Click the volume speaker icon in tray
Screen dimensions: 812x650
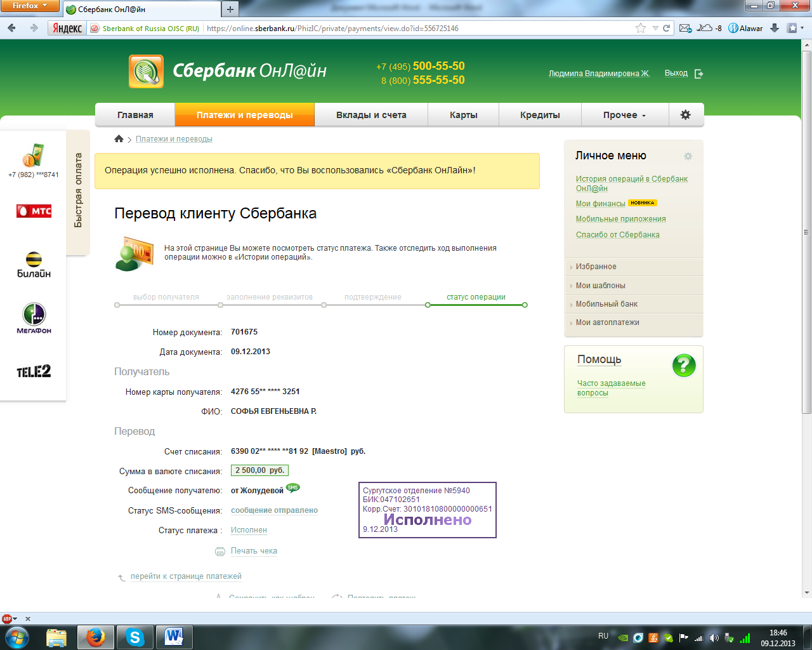click(714, 639)
